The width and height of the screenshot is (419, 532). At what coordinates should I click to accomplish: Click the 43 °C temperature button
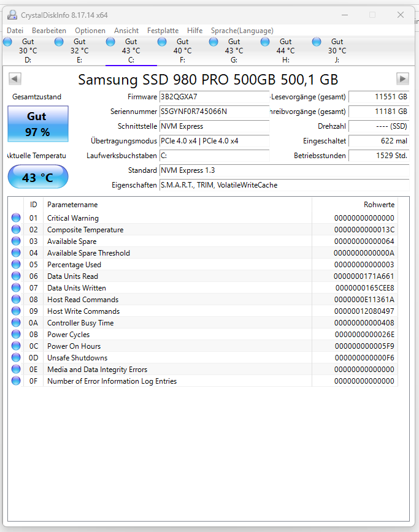click(38, 177)
